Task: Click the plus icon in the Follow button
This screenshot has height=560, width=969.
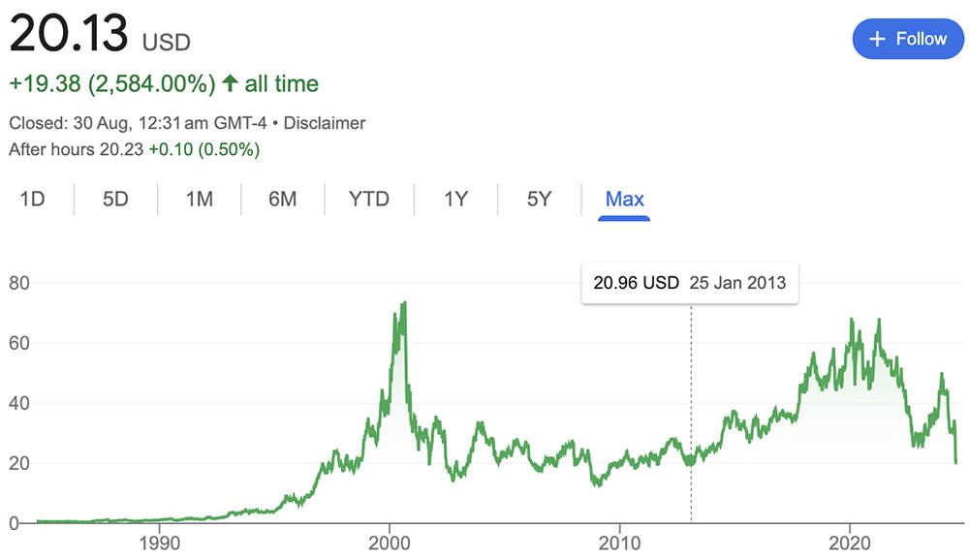Action: coord(878,39)
